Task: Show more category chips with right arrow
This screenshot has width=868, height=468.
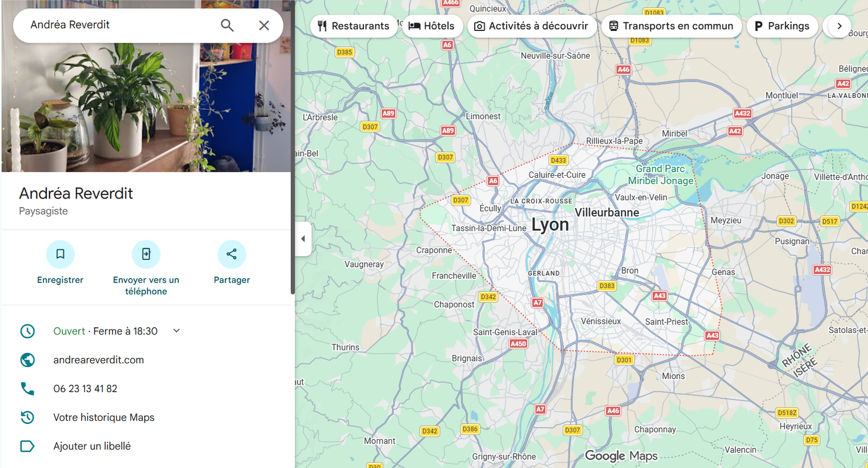Action: click(x=839, y=26)
